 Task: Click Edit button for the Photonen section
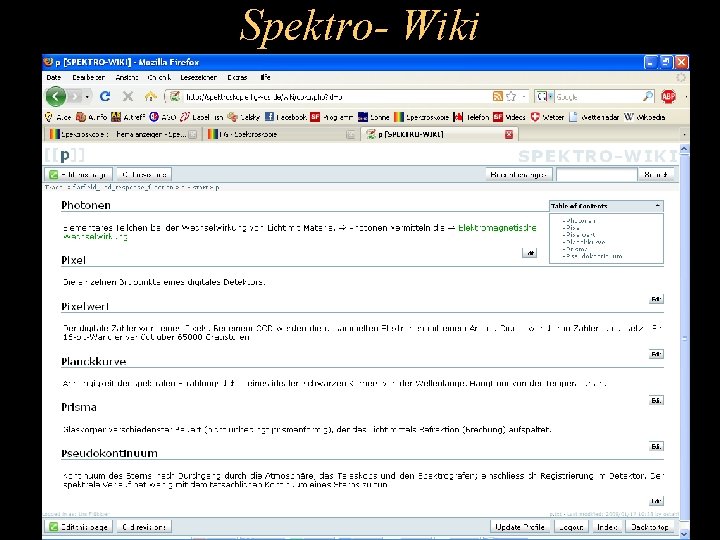pos(529,253)
